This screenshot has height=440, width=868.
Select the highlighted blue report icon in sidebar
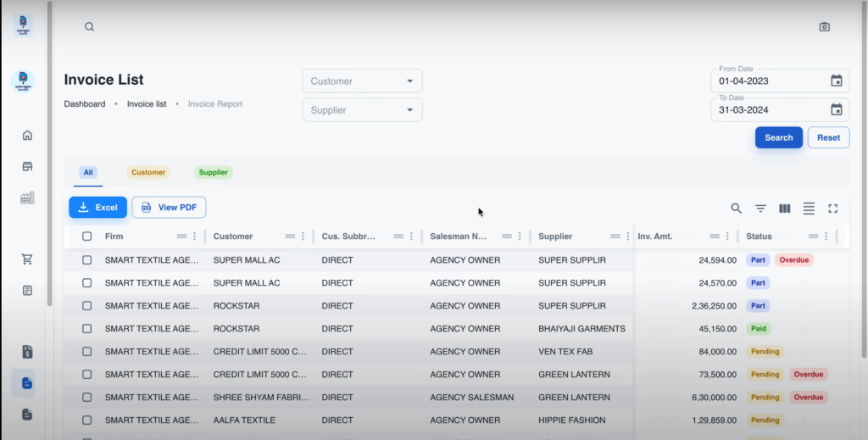click(27, 383)
